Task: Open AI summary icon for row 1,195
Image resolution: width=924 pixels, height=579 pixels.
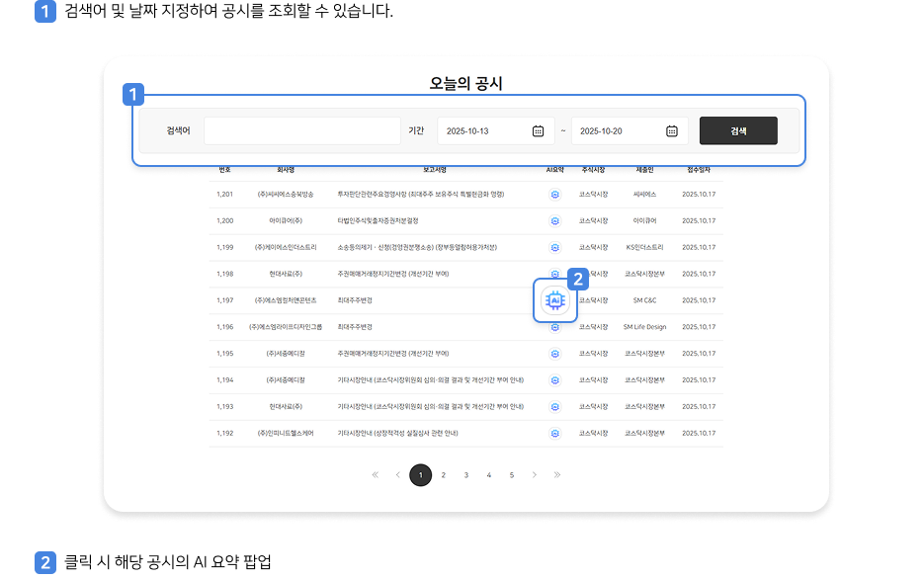Action: [555, 353]
